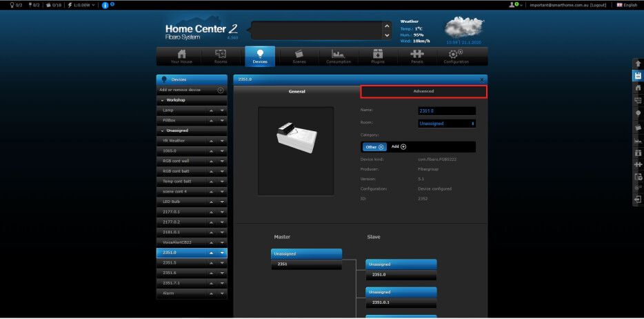
Task: Click the home icon in side toolbar
Action: [x=638, y=88]
